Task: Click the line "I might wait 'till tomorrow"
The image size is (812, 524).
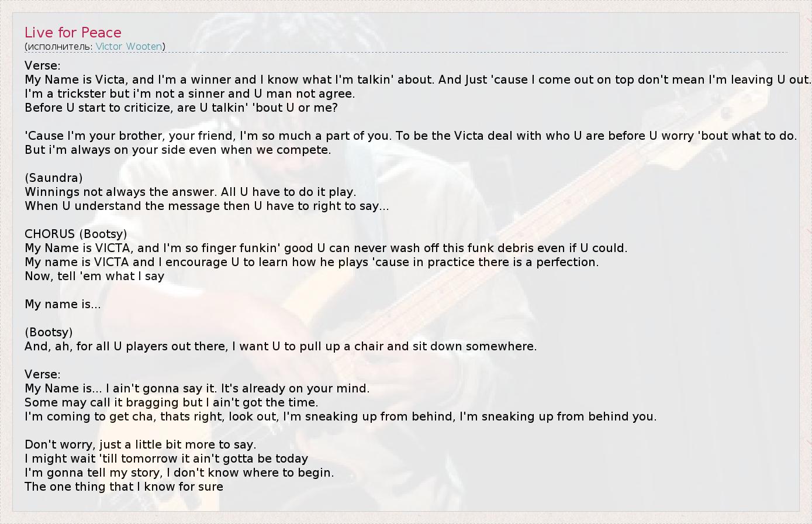Action: click(x=166, y=458)
